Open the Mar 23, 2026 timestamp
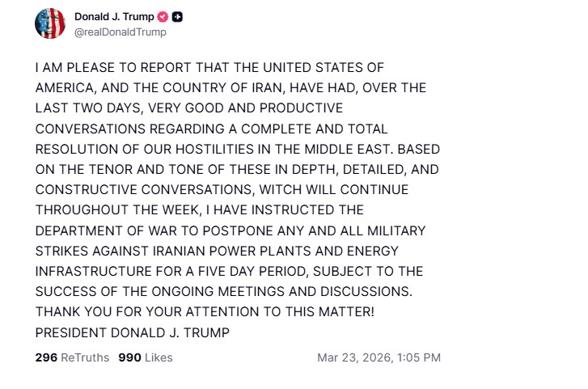The width and height of the screenshot is (588, 389). tap(349, 357)
